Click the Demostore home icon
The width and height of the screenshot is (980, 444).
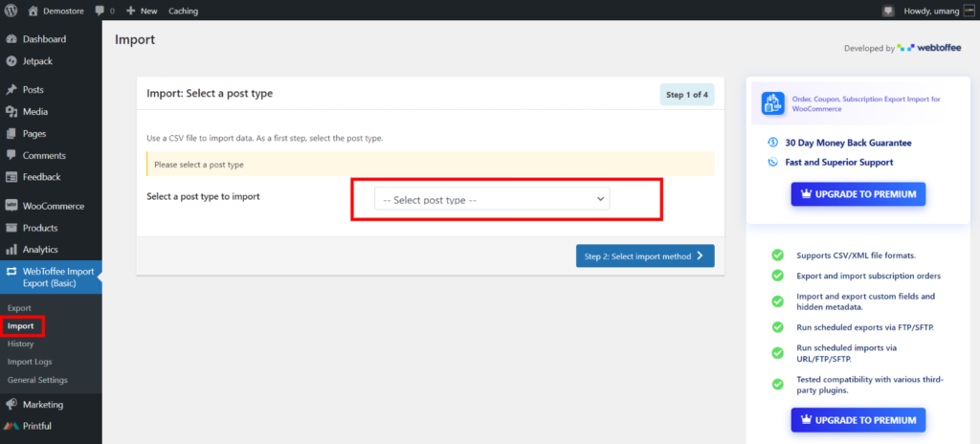tap(33, 11)
